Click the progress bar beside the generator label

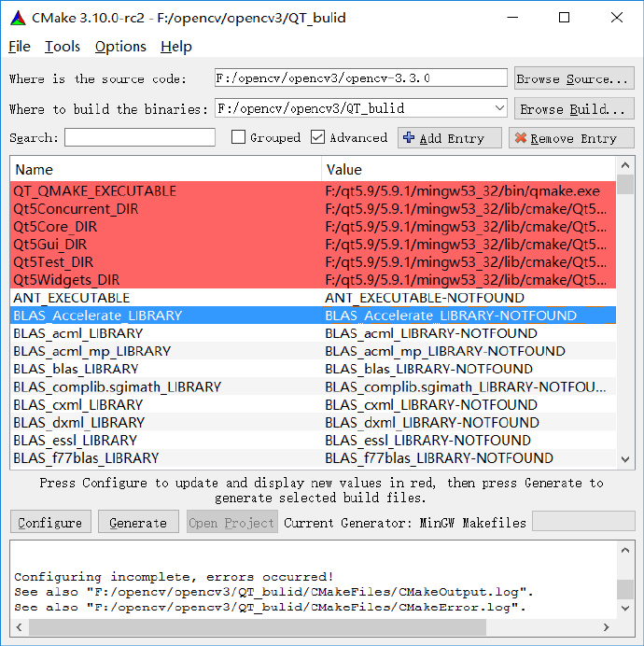tap(583, 521)
